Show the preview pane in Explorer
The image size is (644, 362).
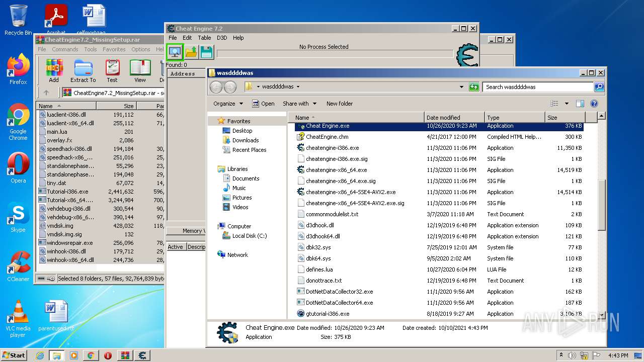[x=580, y=104]
